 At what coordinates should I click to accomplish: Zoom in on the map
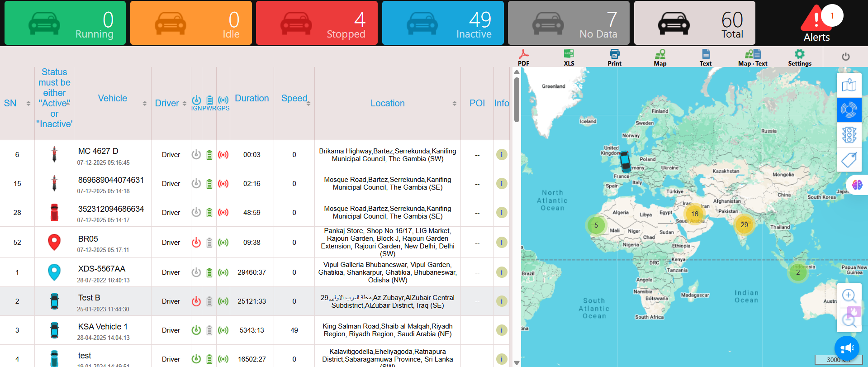(x=849, y=296)
